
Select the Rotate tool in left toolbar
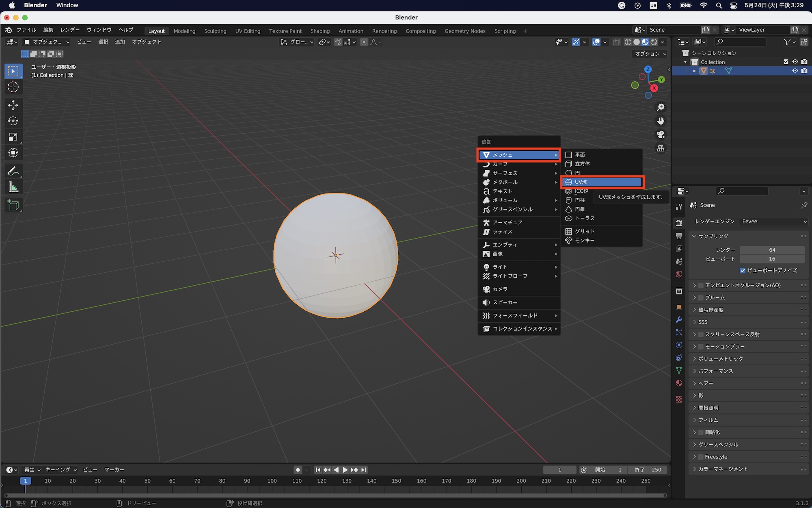[13, 121]
